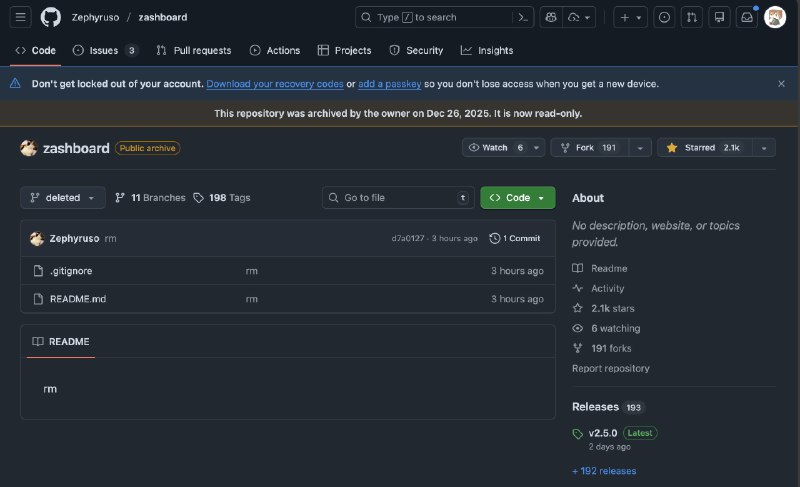Open user profile avatar menu
800x487 pixels.
pos(774,17)
